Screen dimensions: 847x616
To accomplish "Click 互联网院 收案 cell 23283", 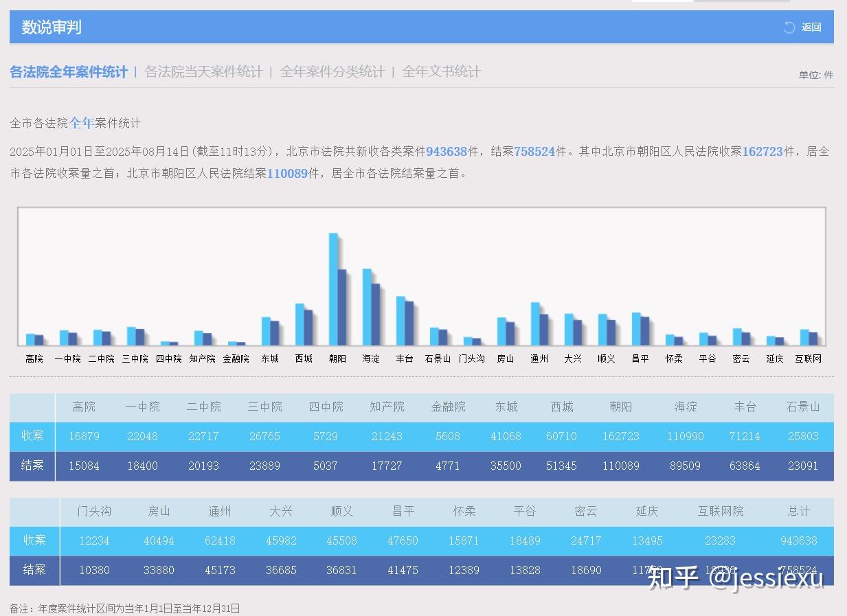I will 720,540.
